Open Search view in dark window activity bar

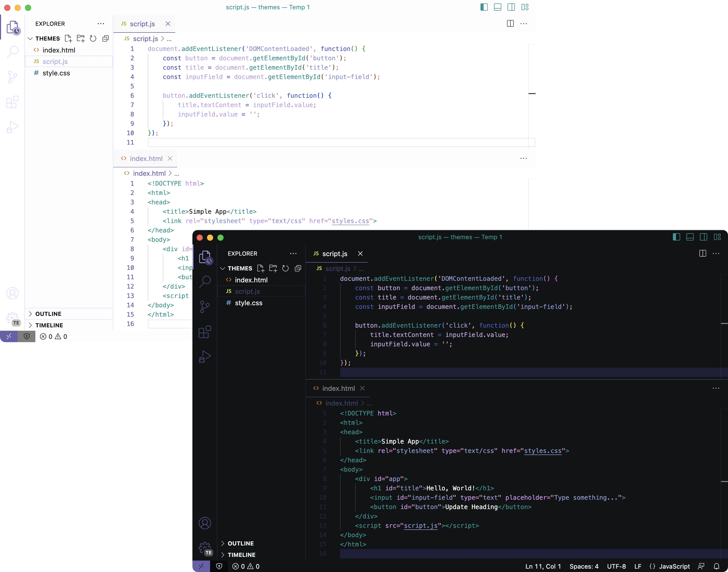pyautogui.click(x=205, y=281)
